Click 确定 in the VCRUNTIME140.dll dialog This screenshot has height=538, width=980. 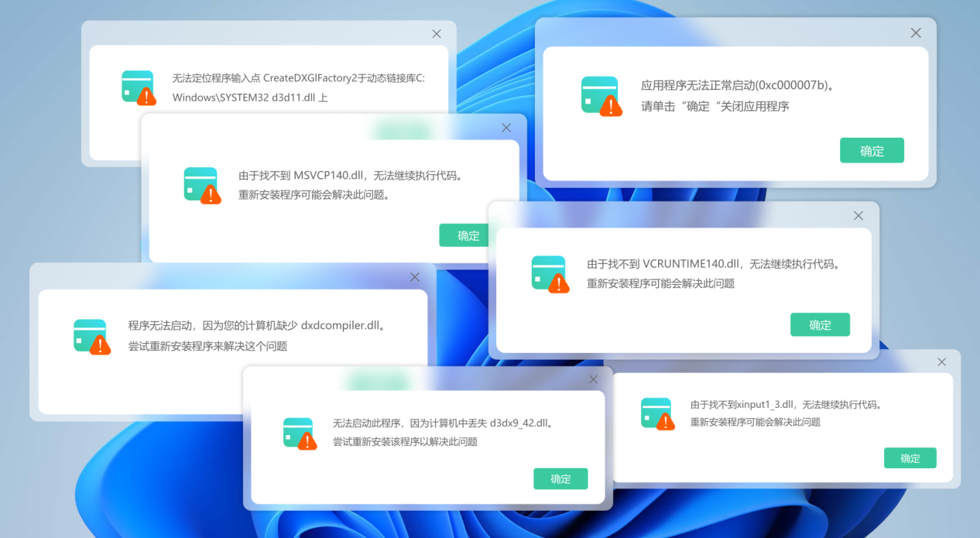pos(820,324)
